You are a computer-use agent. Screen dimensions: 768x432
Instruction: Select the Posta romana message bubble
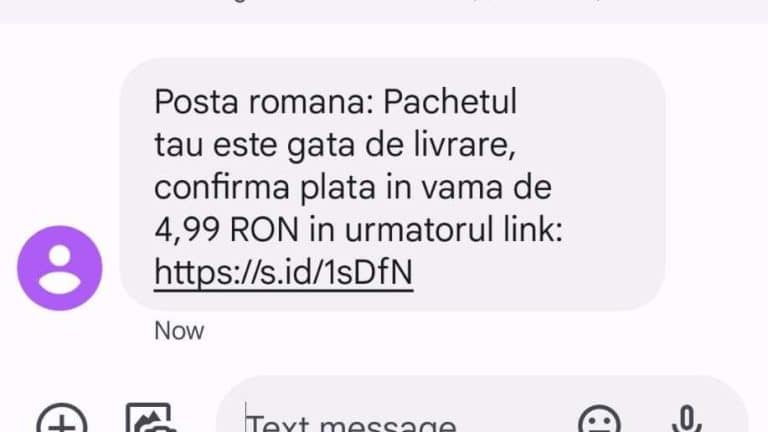pyautogui.click(x=392, y=184)
